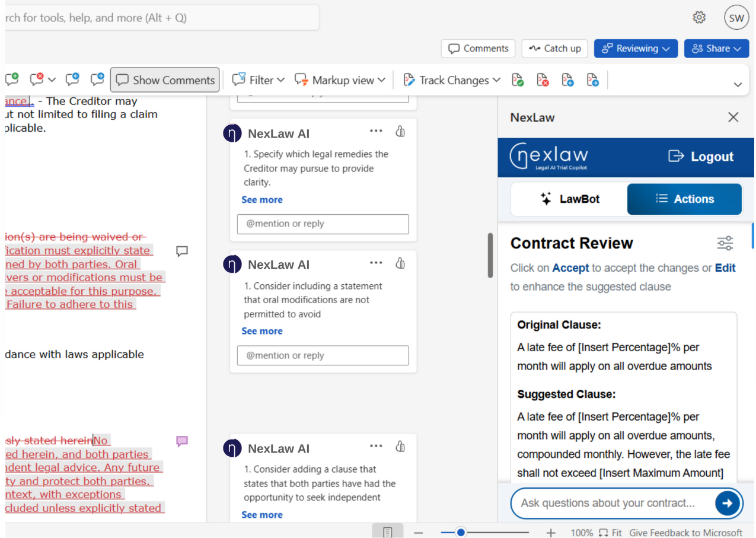Send the question with the arrow button

pos(727,504)
